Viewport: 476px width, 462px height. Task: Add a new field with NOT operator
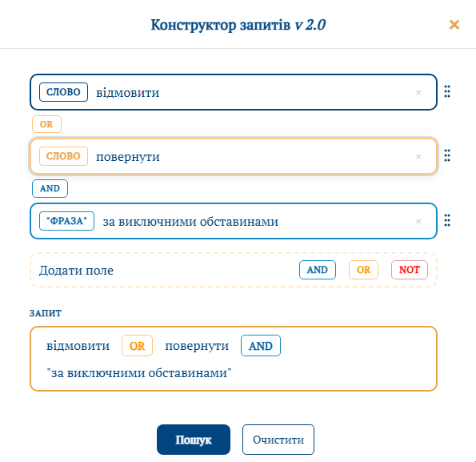pos(410,270)
